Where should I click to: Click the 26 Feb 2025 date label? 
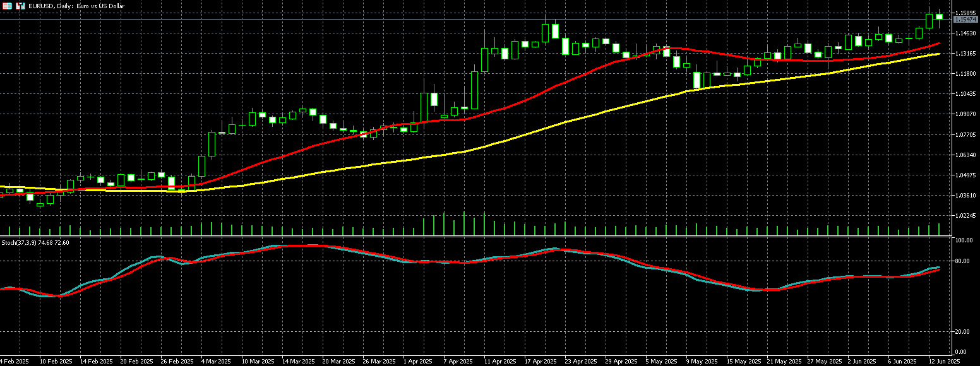(177, 362)
